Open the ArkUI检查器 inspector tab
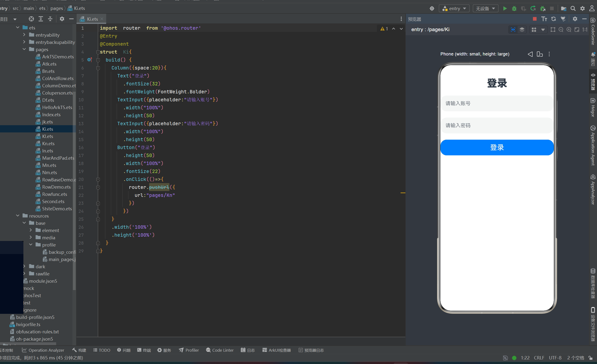 [x=277, y=350]
